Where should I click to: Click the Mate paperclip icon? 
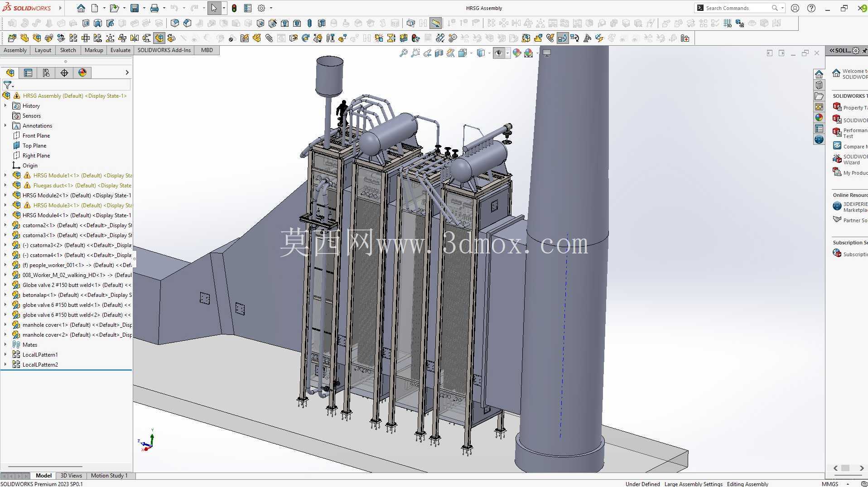(x=269, y=38)
